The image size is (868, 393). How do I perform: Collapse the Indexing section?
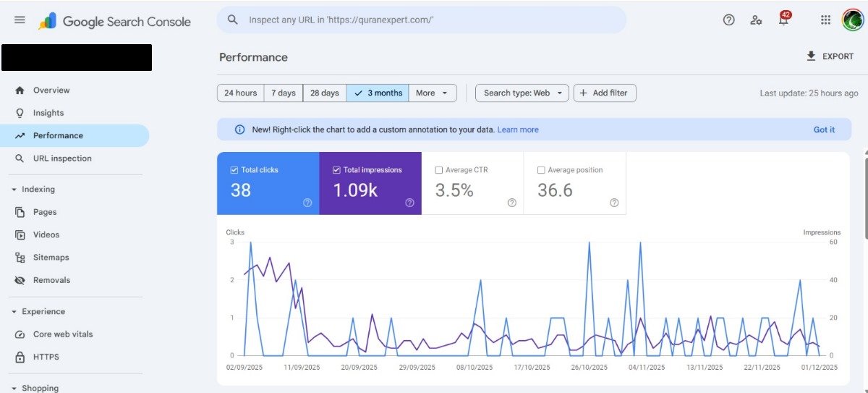pyautogui.click(x=14, y=190)
